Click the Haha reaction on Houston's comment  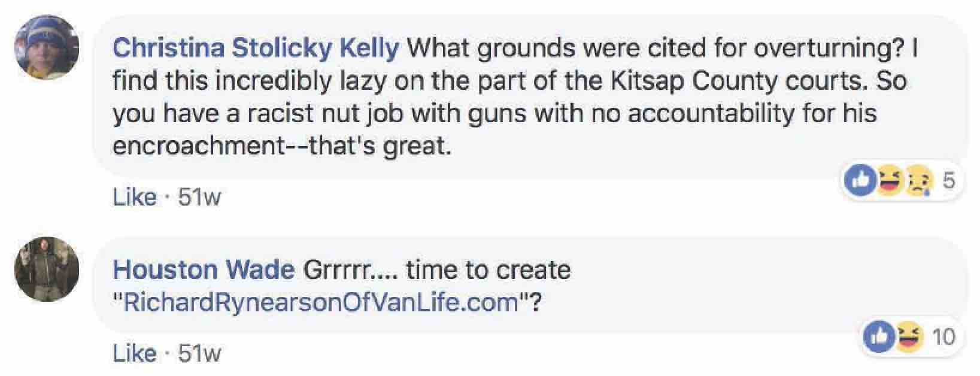pos(908,337)
